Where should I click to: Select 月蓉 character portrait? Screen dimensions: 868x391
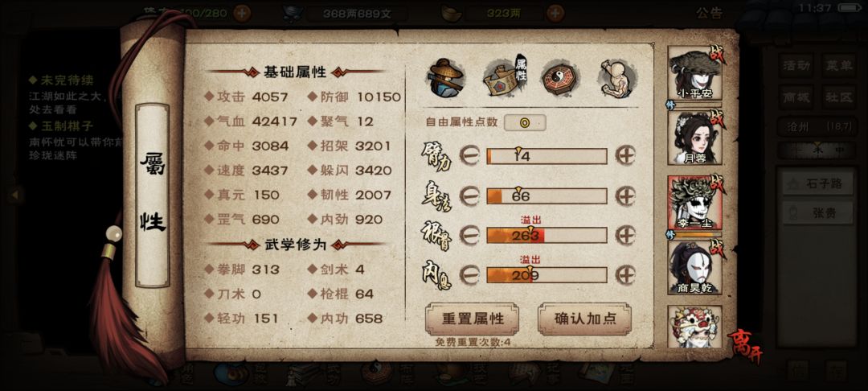pos(695,138)
